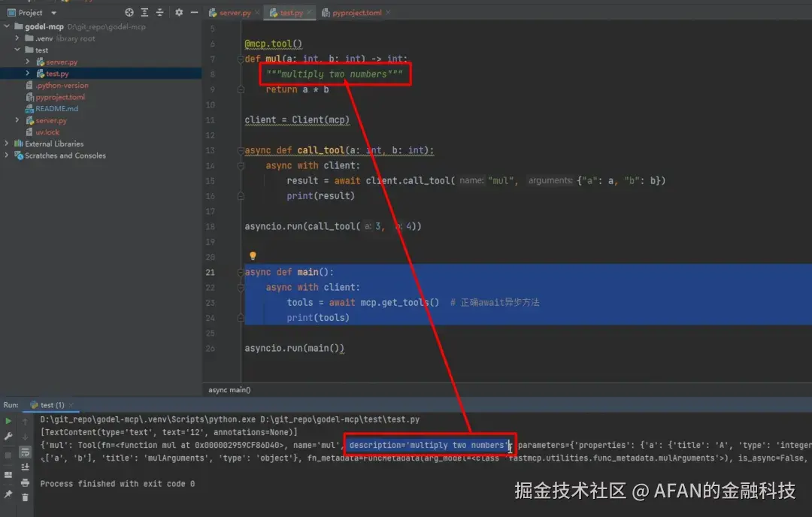Click the External Libraries bar-chart icon
The width and height of the screenshot is (812, 517).
click(x=19, y=144)
